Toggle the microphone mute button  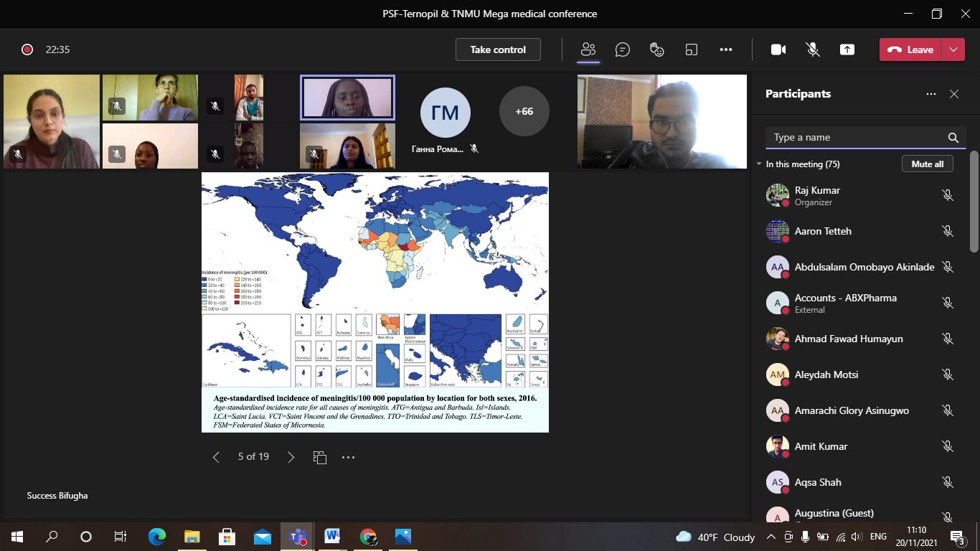(813, 50)
